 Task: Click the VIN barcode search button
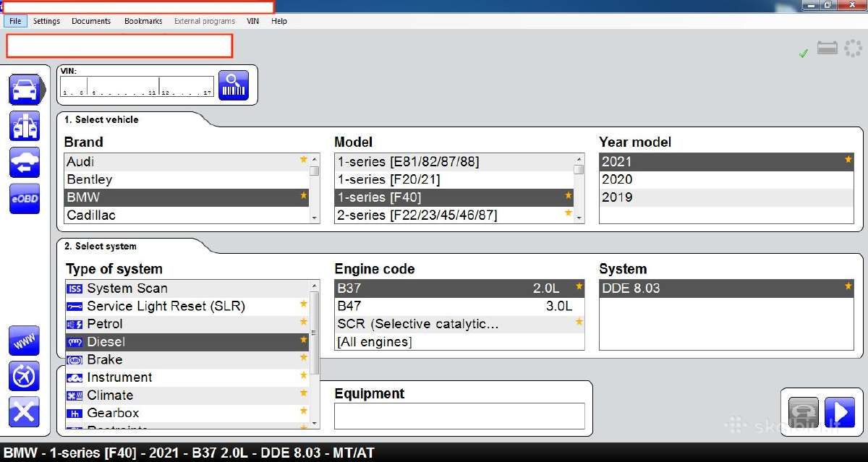(233, 85)
